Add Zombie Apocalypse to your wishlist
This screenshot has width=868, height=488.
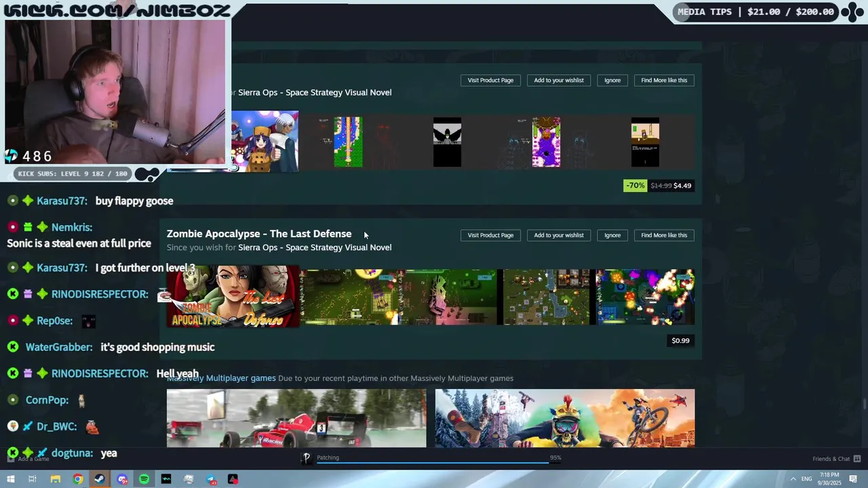point(559,235)
